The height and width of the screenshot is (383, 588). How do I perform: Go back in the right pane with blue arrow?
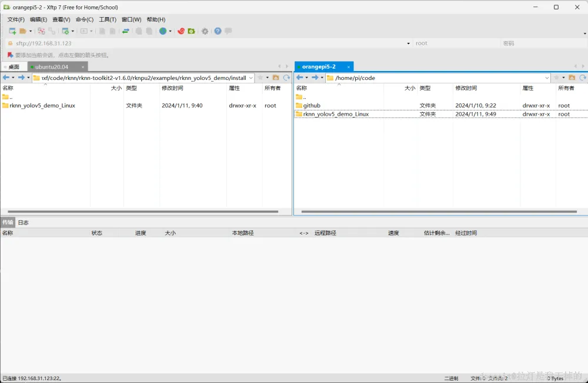[x=300, y=78]
